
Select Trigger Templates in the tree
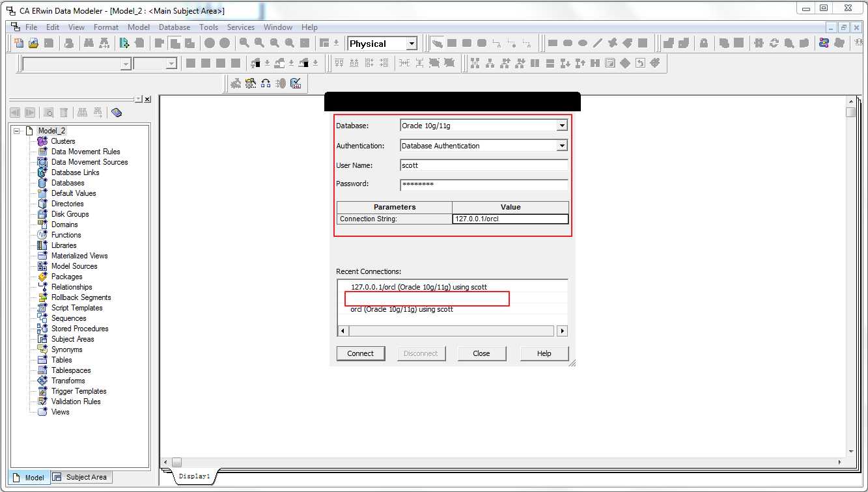tap(79, 391)
